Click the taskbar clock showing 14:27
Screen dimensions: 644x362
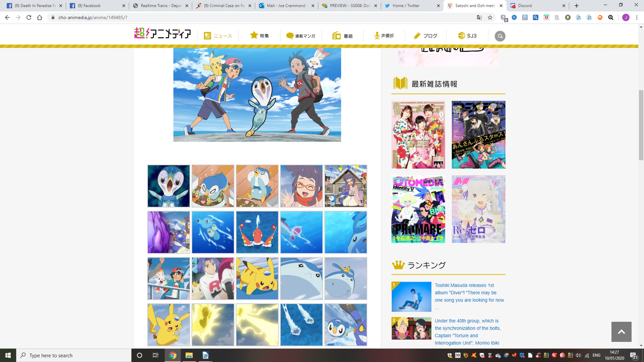pyautogui.click(x=614, y=355)
